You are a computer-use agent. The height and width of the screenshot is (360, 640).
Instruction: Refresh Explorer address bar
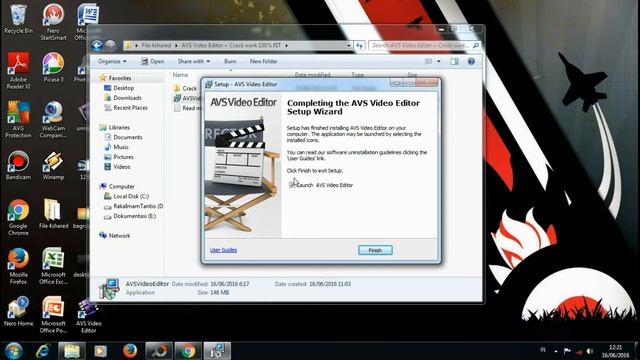click(360, 45)
